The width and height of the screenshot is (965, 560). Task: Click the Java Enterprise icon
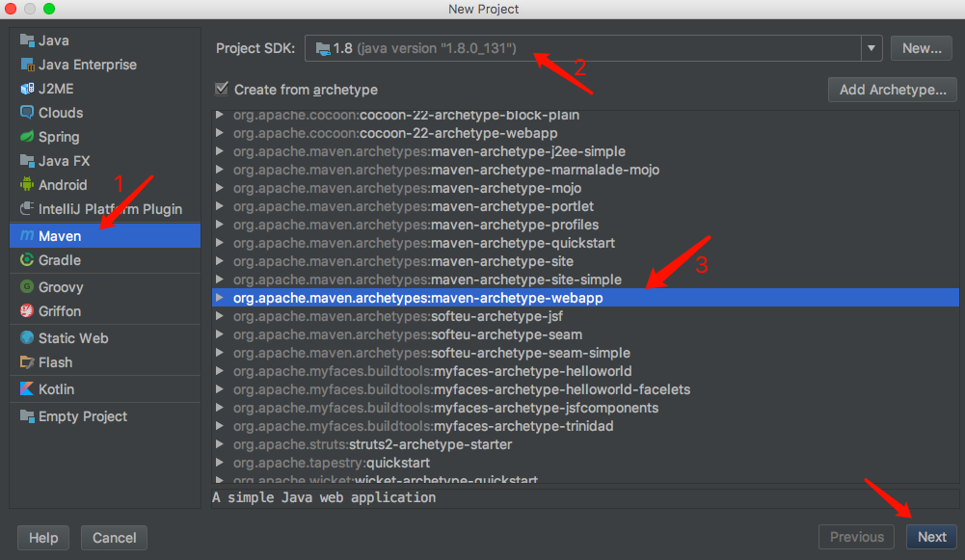coord(27,65)
